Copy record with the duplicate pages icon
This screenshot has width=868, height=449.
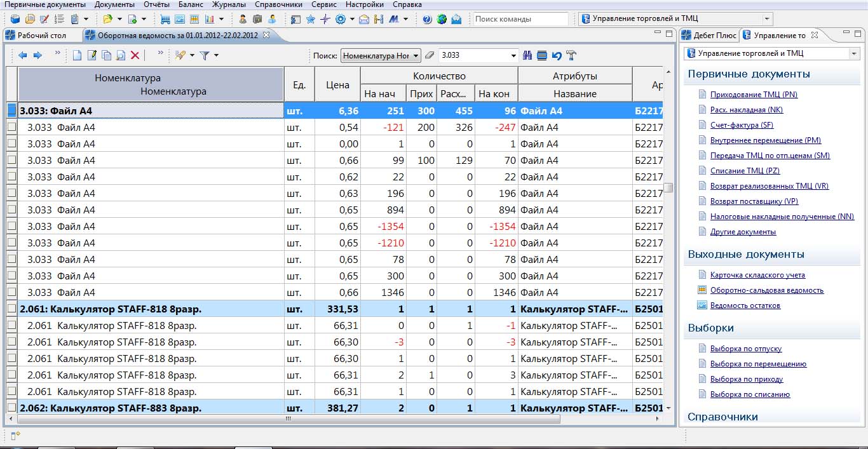point(107,55)
